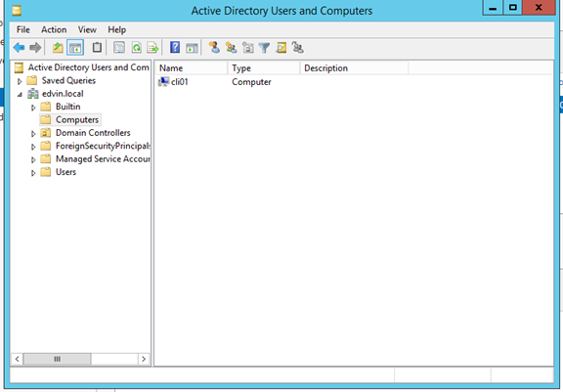This screenshot has height=392, width=563.
Task: Click tree pane scroll right arrow
Action: click(x=144, y=359)
